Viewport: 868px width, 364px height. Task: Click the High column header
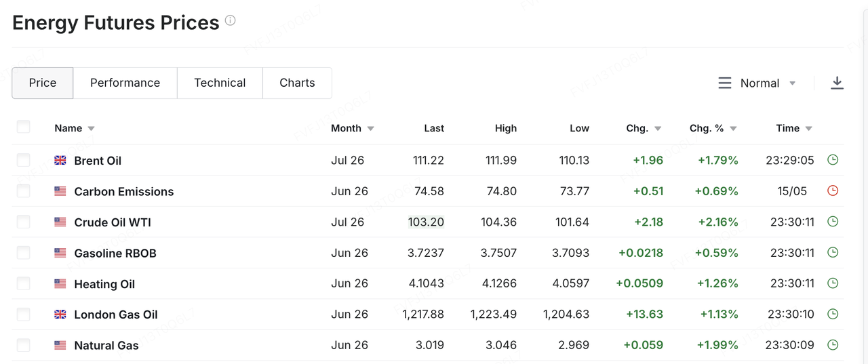(x=506, y=128)
